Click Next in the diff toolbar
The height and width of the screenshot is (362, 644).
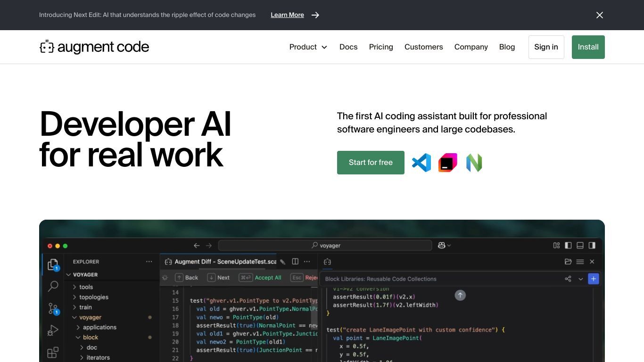click(x=219, y=278)
